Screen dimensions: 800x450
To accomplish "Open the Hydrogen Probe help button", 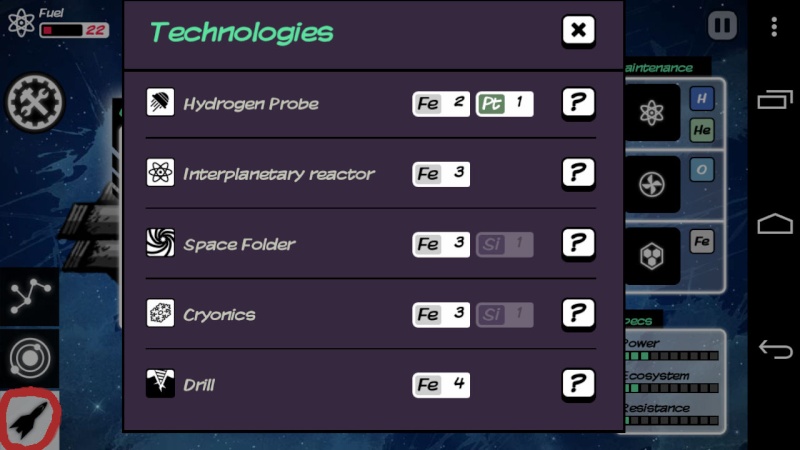I will (x=578, y=103).
